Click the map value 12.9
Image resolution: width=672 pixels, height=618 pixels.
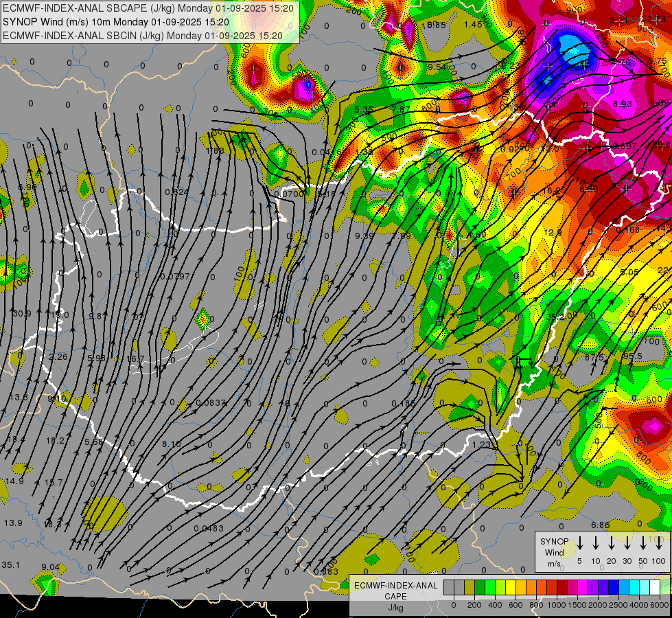553,233
